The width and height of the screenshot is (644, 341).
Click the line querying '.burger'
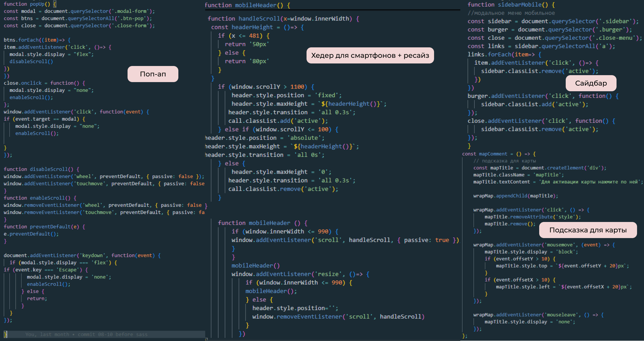tap(550, 30)
